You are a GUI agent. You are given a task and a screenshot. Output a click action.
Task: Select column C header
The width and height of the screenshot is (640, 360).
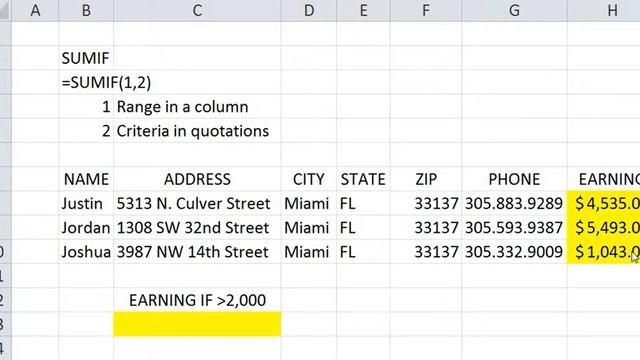[197, 10]
